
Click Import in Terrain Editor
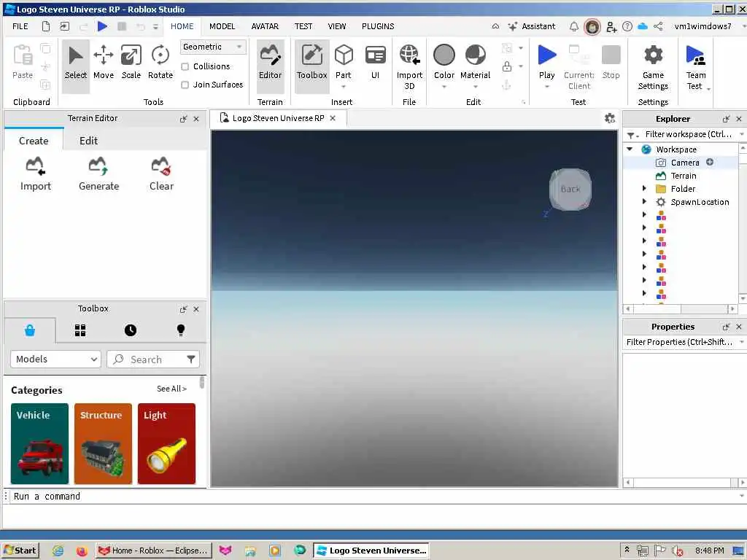(x=36, y=174)
